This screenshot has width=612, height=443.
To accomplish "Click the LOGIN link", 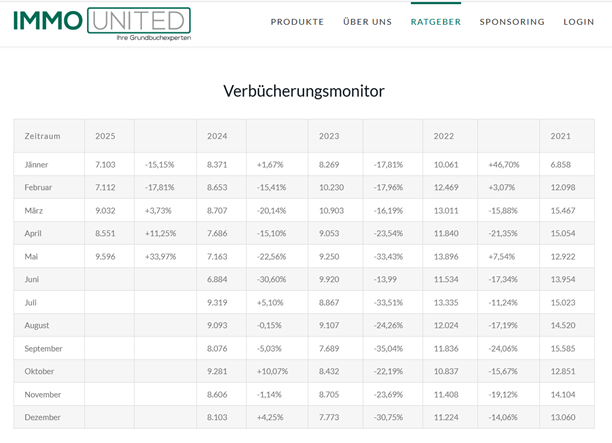I will click(x=578, y=22).
